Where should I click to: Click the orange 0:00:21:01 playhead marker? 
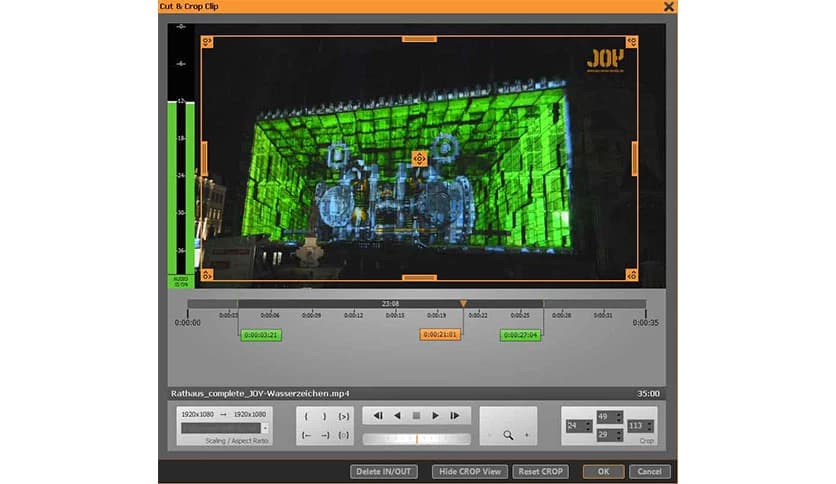[x=440, y=334]
